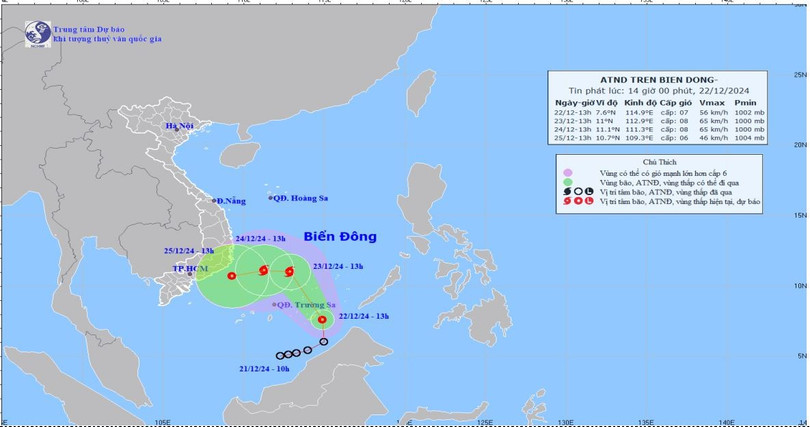Click the pink circle swatch in the legend
The height and width of the screenshot is (427, 810).
[568, 173]
